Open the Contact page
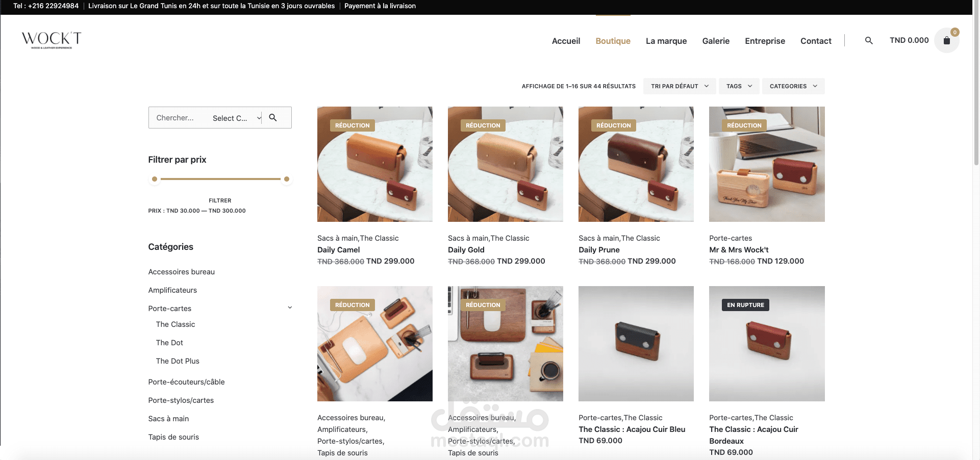This screenshot has height=460, width=980. click(816, 41)
